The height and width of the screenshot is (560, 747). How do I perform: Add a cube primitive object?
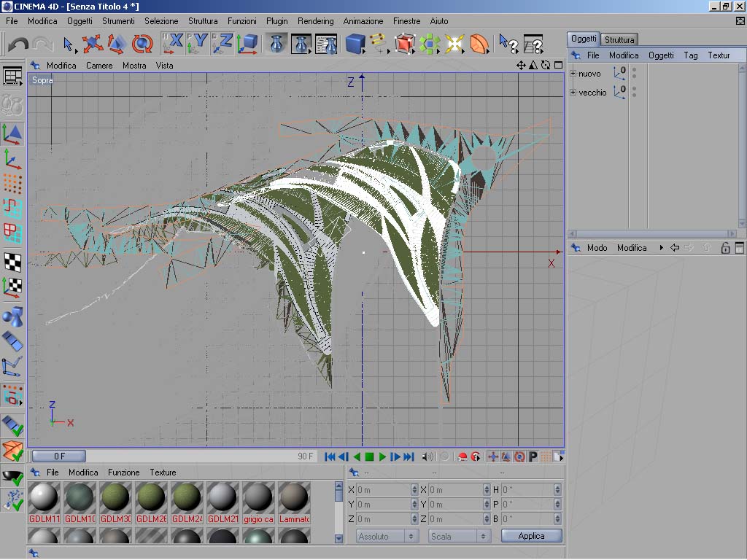pyautogui.click(x=355, y=44)
